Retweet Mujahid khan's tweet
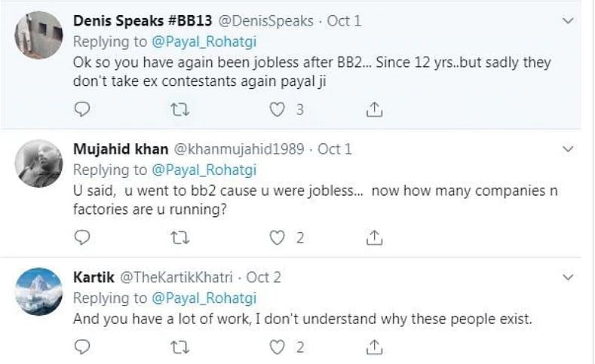Image resolution: width=595 pixels, height=364 pixels. point(179,238)
